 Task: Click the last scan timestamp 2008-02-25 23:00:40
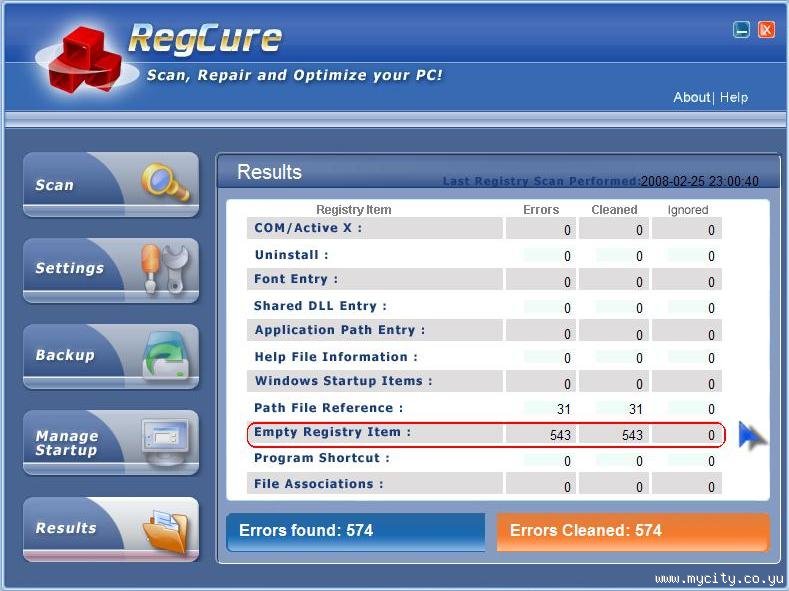pyautogui.click(x=699, y=181)
